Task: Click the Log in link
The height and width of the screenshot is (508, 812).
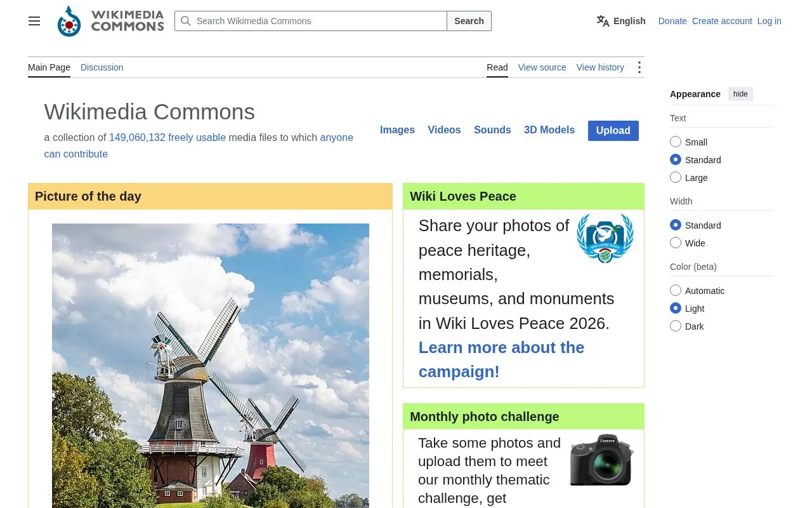Action: (x=769, y=21)
